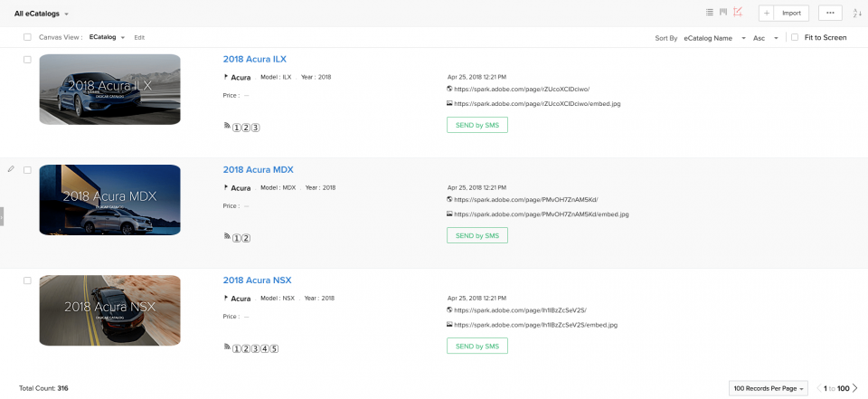The image size is (868, 399).
Task: Enable Fit to Screen checkbox
Action: [x=794, y=38]
